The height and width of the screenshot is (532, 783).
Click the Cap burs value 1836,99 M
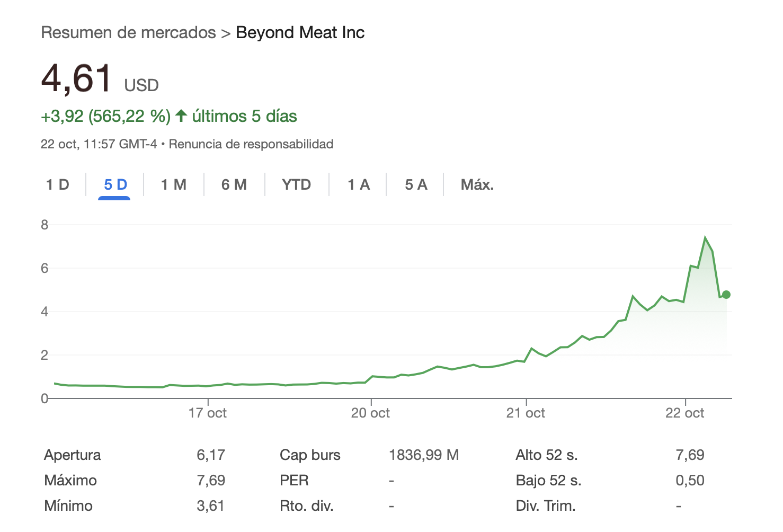pyautogui.click(x=424, y=455)
